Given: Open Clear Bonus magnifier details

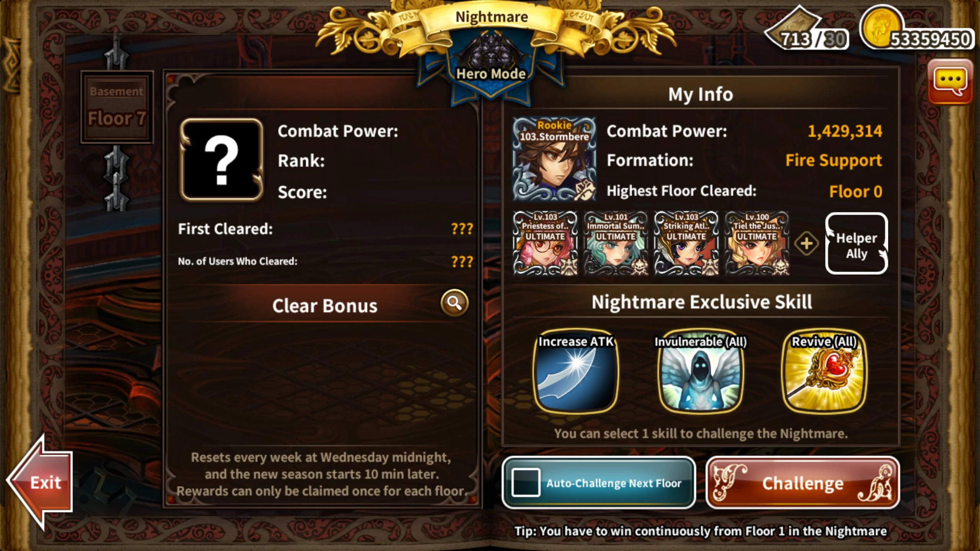Looking at the screenshot, I should coord(454,303).
